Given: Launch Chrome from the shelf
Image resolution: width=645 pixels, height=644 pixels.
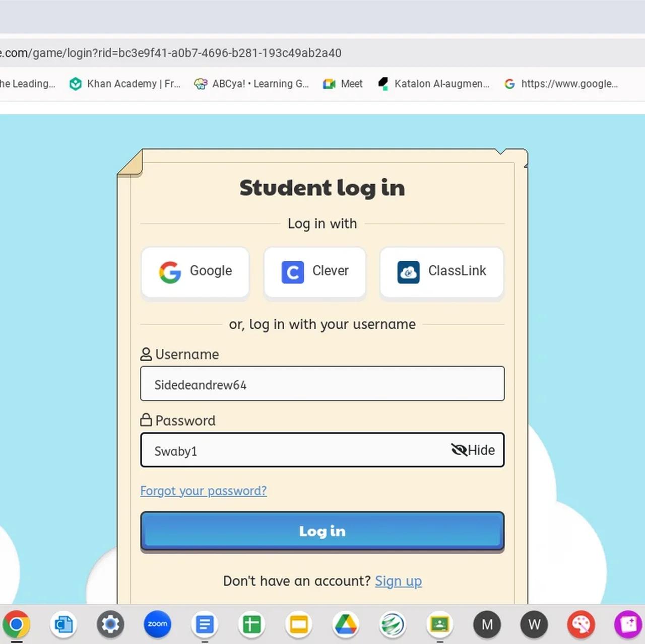Looking at the screenshot, I should pyautogui.click(x=16, y=624).
